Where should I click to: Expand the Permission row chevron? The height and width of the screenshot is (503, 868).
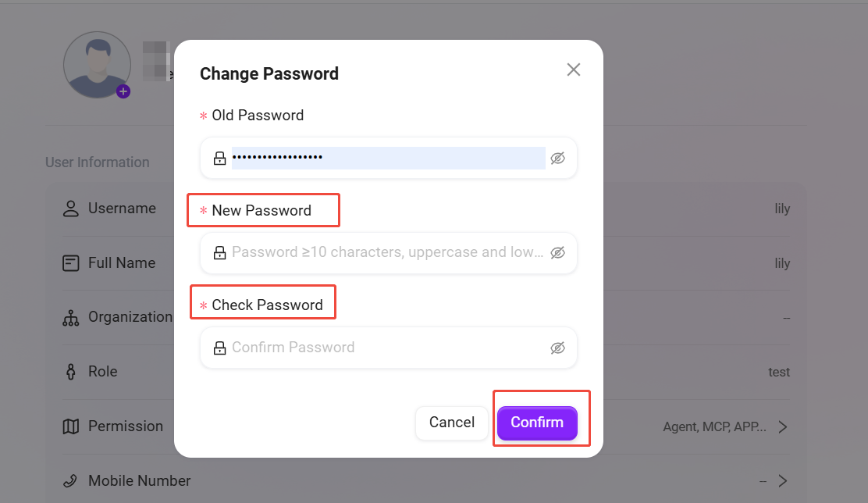pos(783,426)
